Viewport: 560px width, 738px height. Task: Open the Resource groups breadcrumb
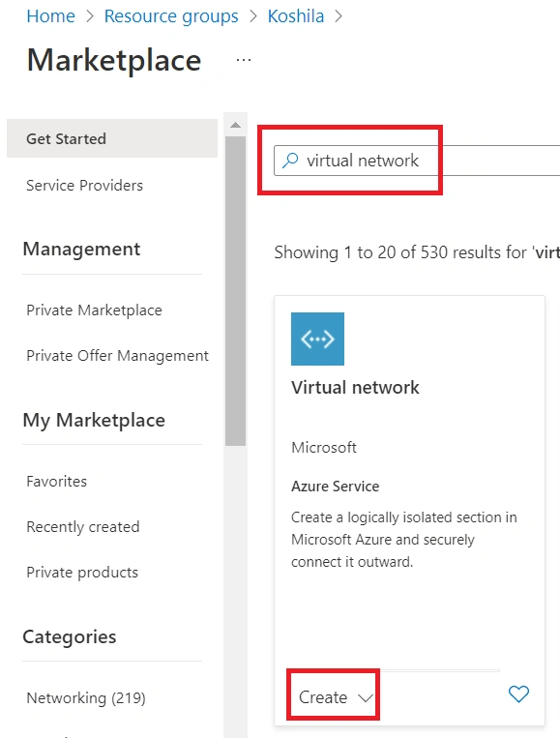pos(171,16)
